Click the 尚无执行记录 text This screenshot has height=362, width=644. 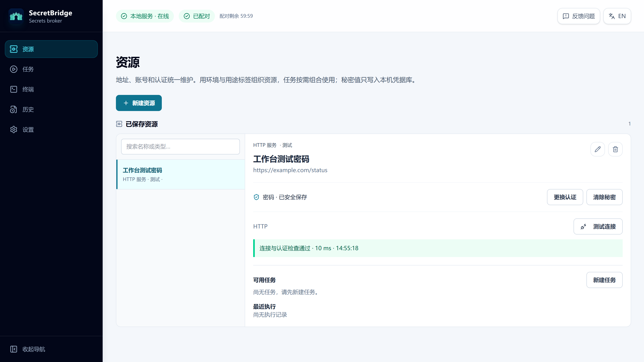pos(270,315)
